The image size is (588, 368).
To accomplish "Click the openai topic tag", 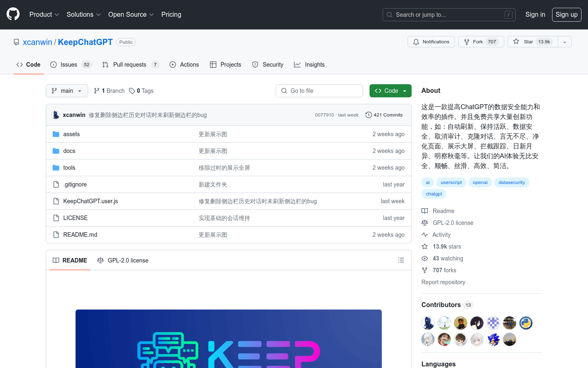I will (480, 182).
